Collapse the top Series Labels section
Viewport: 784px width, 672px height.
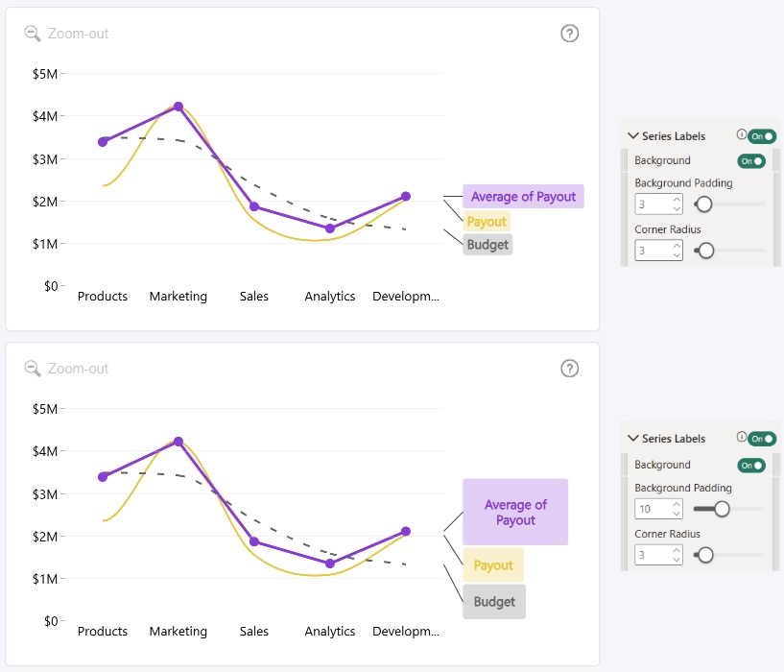pyautogui.click(x=633, y=136)
